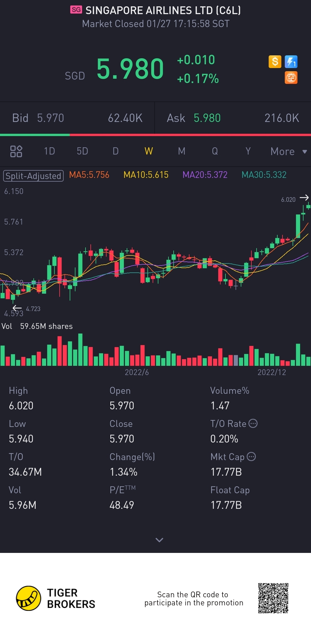Tap the +0.17% change percentage
Viewport: 311px width, 644px height.
[x=198, y=78]
